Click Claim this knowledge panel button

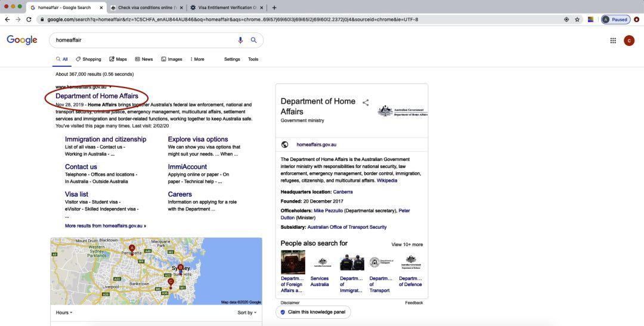pyautogui.click(x=313, y=312)
